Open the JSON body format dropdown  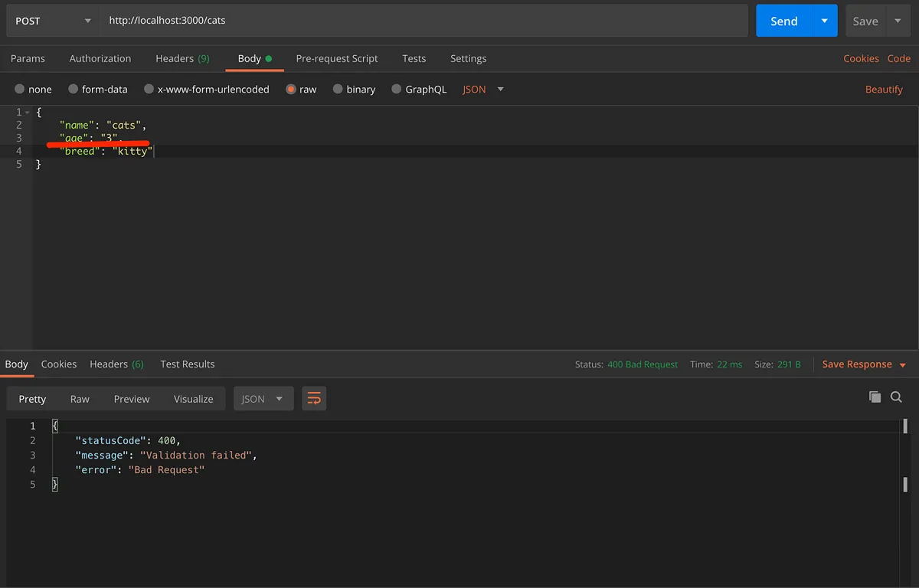pos(483,89)
